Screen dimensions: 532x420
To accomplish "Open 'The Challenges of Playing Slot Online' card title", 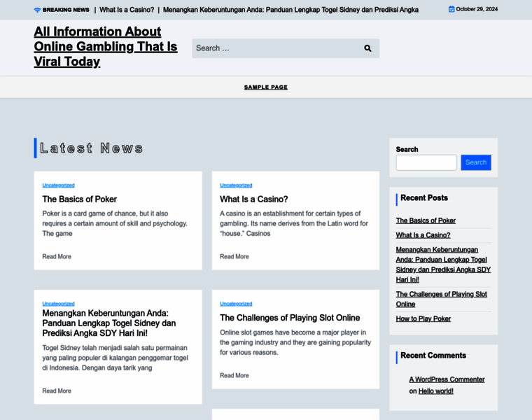I will [290, 318].
